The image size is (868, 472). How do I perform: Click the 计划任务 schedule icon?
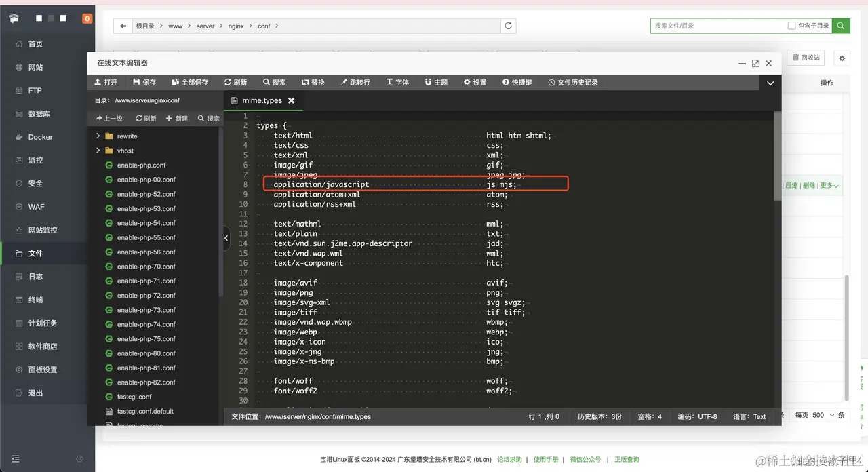[x=19, y=323]
